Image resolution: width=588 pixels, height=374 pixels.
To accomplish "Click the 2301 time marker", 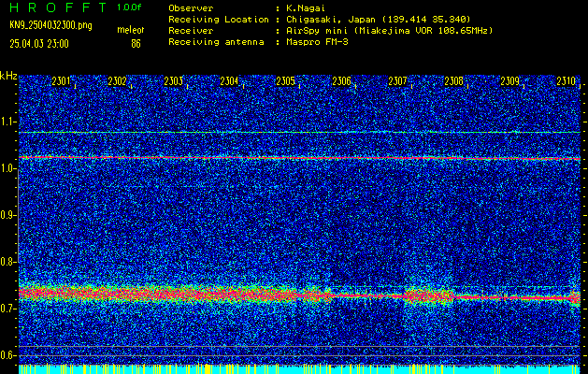I will tap(61, 81).
